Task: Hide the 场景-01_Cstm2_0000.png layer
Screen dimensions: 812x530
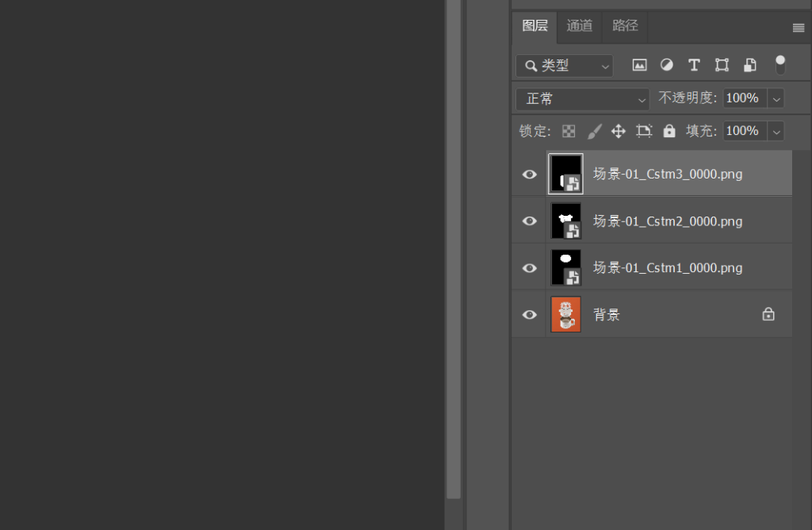Action: point(529,221)
